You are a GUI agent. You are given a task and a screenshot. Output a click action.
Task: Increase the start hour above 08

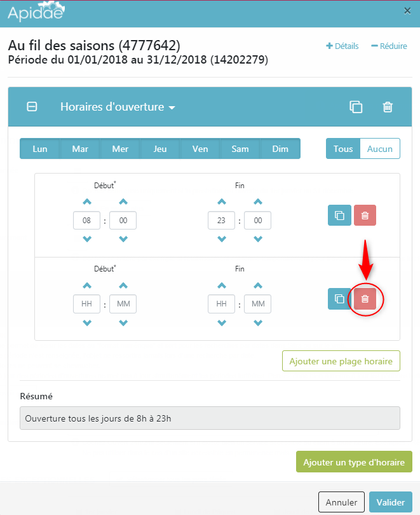coord(87,202)
